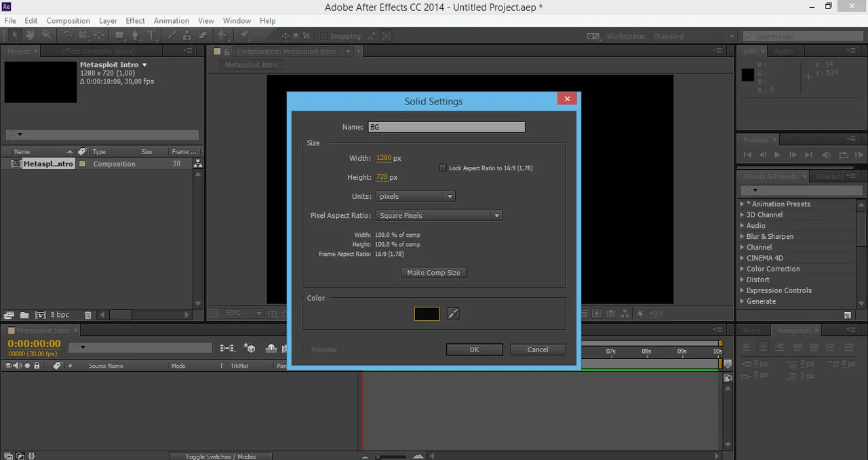868x460 pixels.
Task: Click the 8 bpc color depth button
Action: 60,315
